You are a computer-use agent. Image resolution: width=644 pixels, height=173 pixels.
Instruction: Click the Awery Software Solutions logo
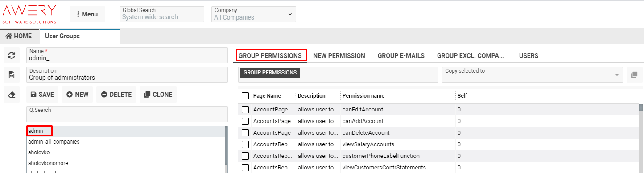(29, 14)
